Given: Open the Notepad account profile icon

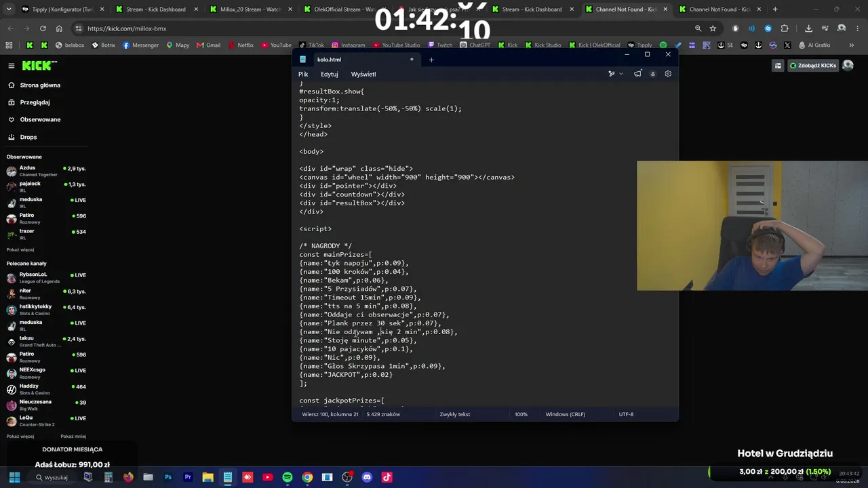Looking at the screenshot, I should 652,74.
